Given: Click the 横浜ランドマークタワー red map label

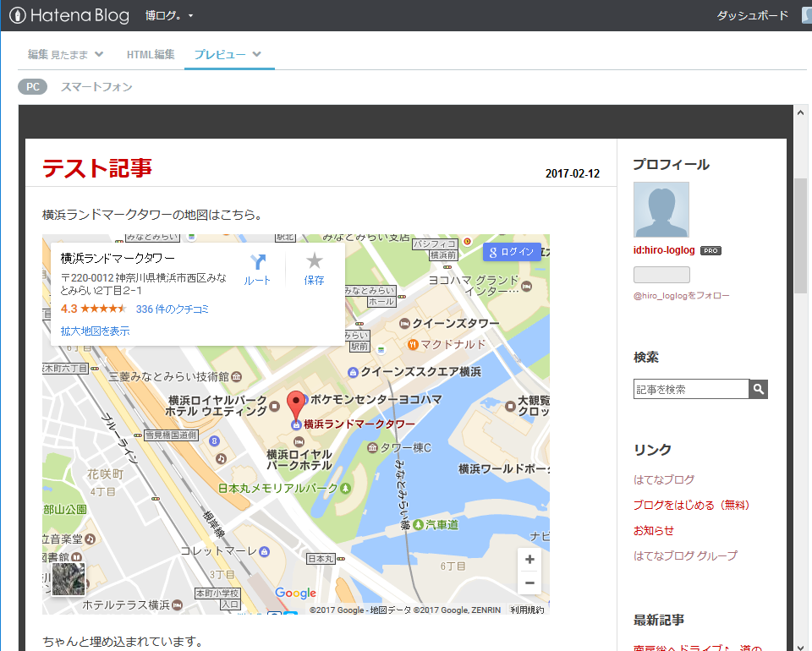Looking at the screenshot, I should click(359, 424).
